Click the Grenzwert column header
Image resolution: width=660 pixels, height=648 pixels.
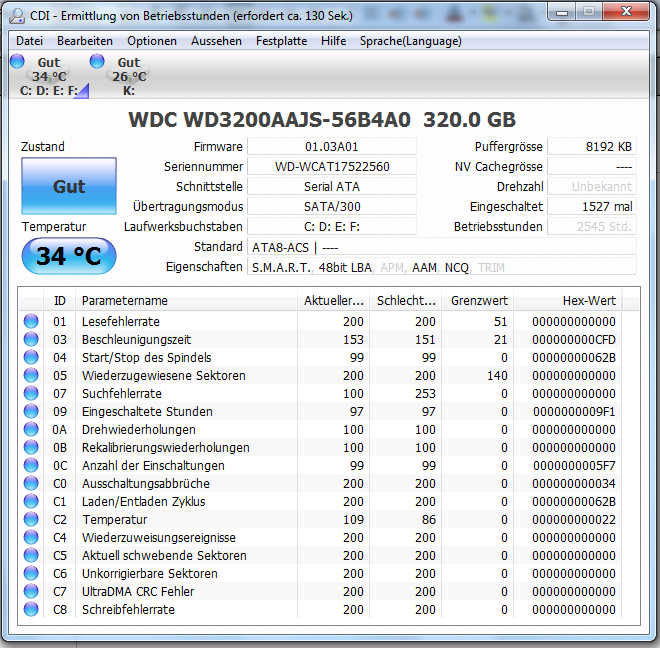click(478, 301)
